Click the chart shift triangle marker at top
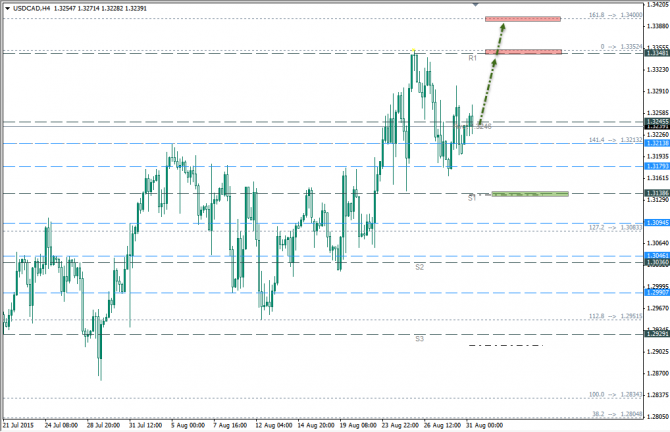The width and height of the screenshot is (670, 432). point(476,5)
